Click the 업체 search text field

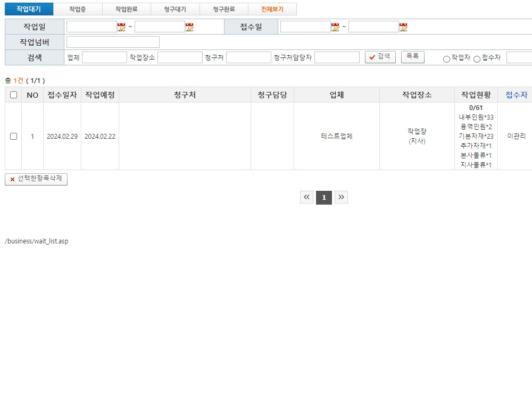(104, 57)
